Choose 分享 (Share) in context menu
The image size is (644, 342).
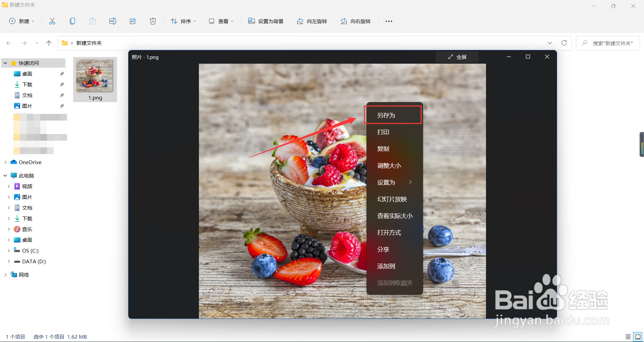click(394, 249)
